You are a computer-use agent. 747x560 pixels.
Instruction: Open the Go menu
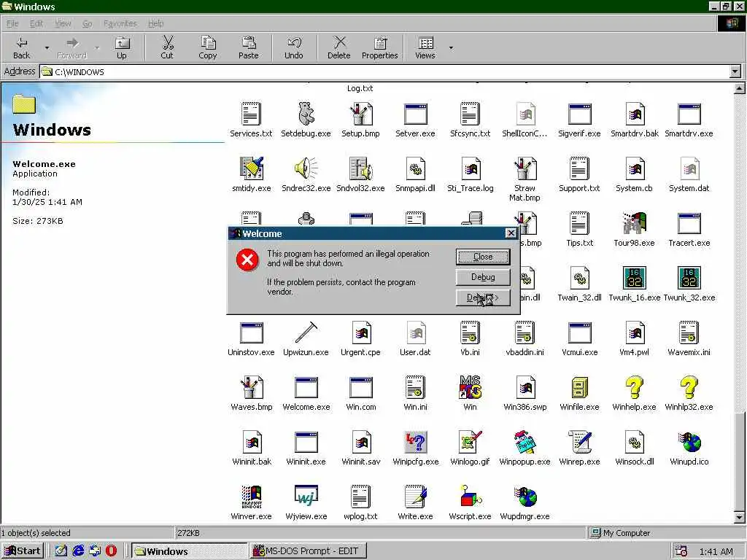coord(88,23)
